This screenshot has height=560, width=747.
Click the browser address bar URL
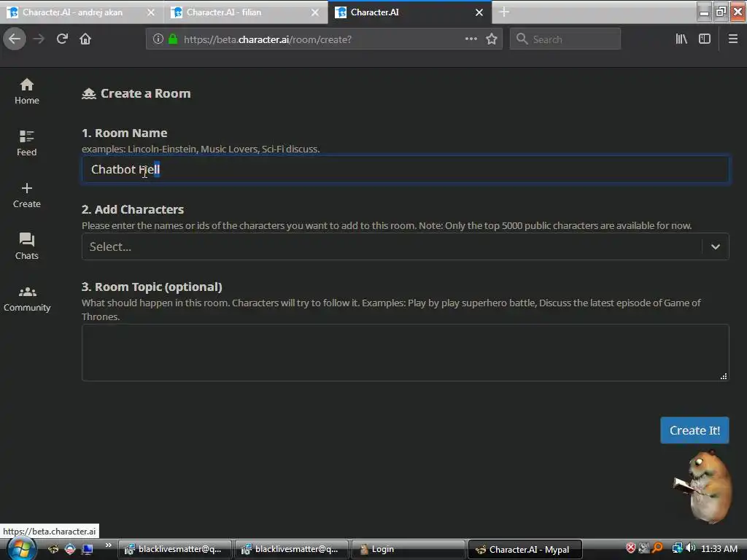[x=268, y=39]
